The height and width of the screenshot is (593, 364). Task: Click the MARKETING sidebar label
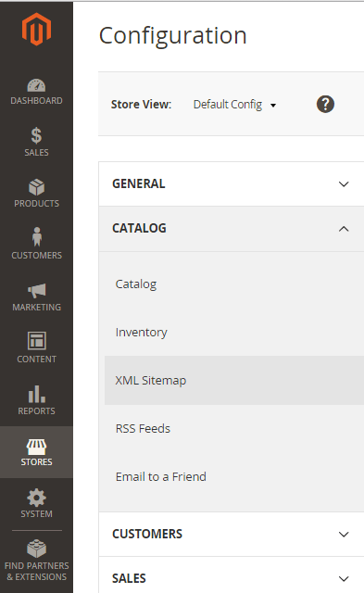click(x=37, y=307)
